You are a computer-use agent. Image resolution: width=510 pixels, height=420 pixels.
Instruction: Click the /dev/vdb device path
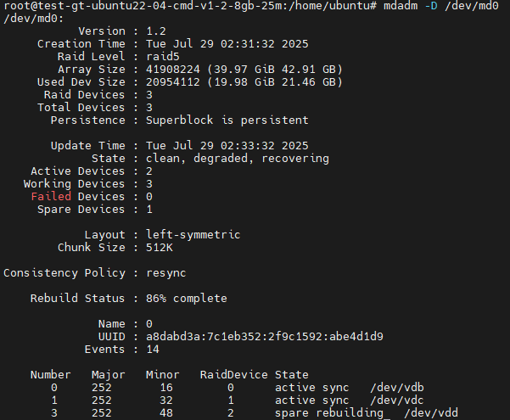(x=397, y=388)
